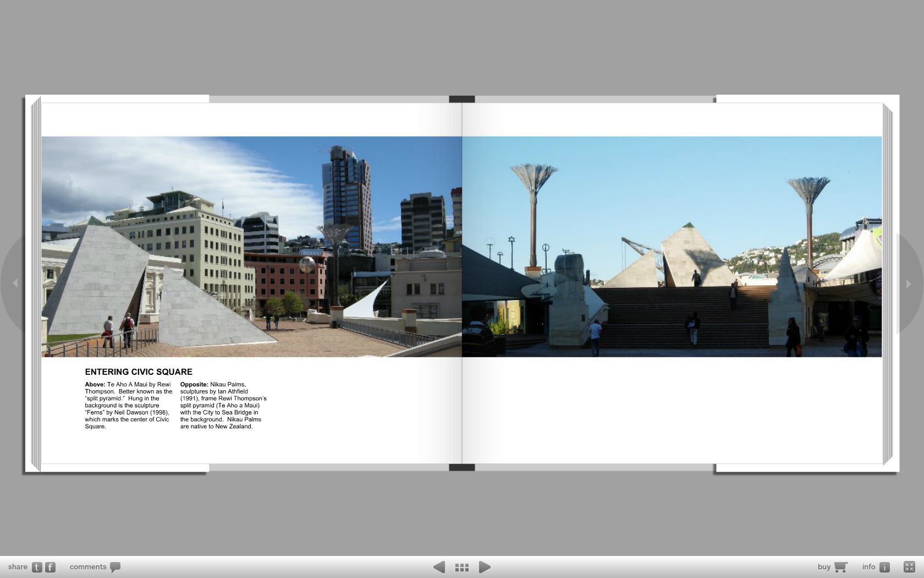Exit fullscreen with the collapse icon
This screenshot has height=578, width=924.
909,567
